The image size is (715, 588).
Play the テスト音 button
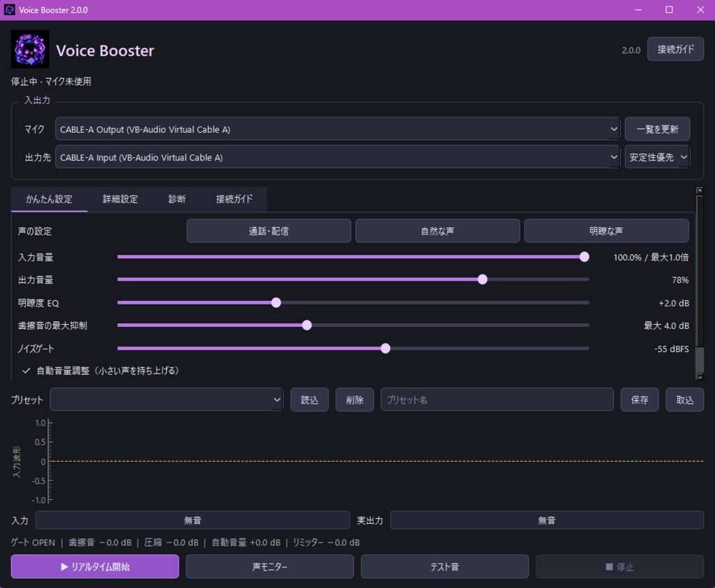coord(445,566)
